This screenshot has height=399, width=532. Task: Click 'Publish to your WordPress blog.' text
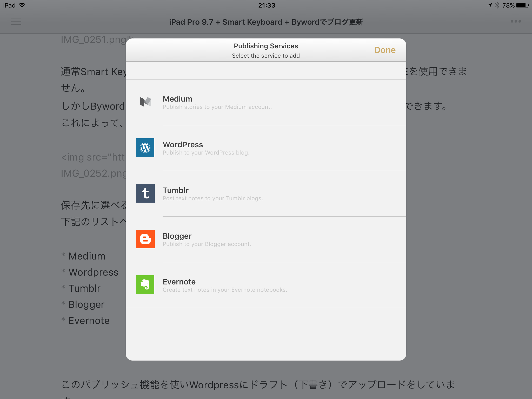click(206, 153)
